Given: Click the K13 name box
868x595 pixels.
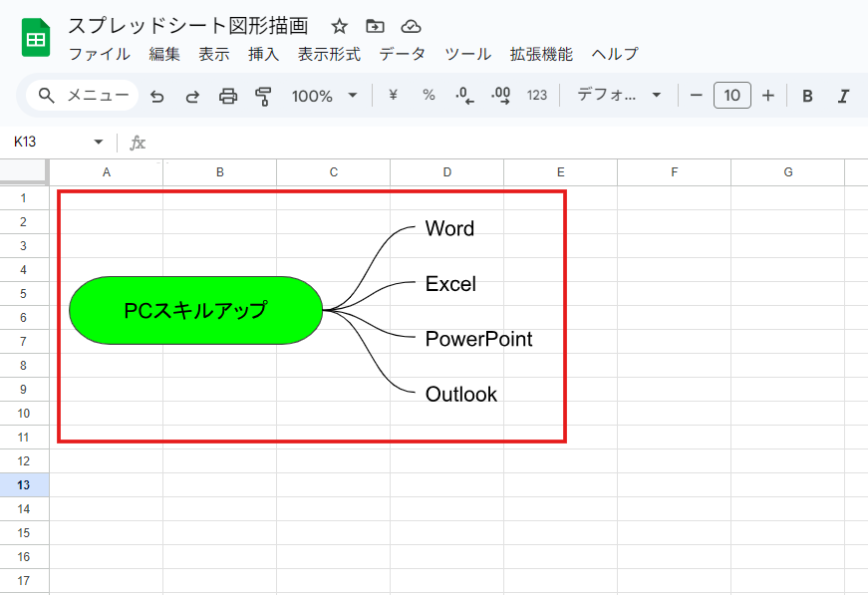Looking at the screenshot, I should (x=26, y=142).
